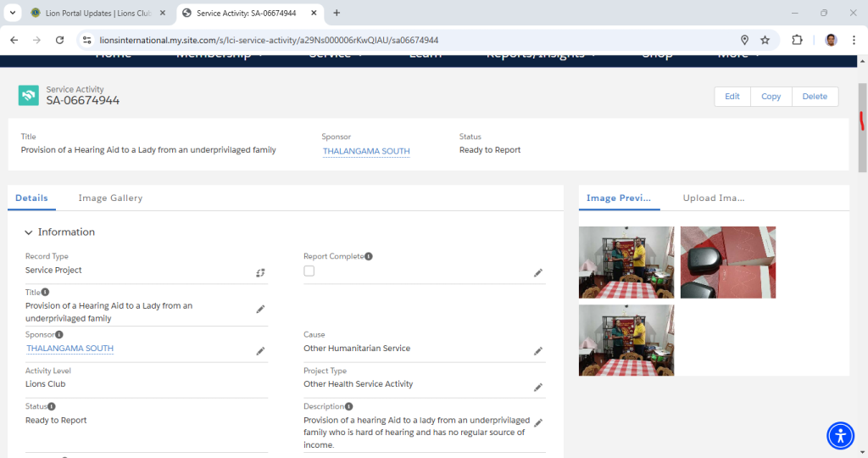Click the Delete button
Image resolution: width=868 pixels, height=458 pixels.
coord(815,97)
